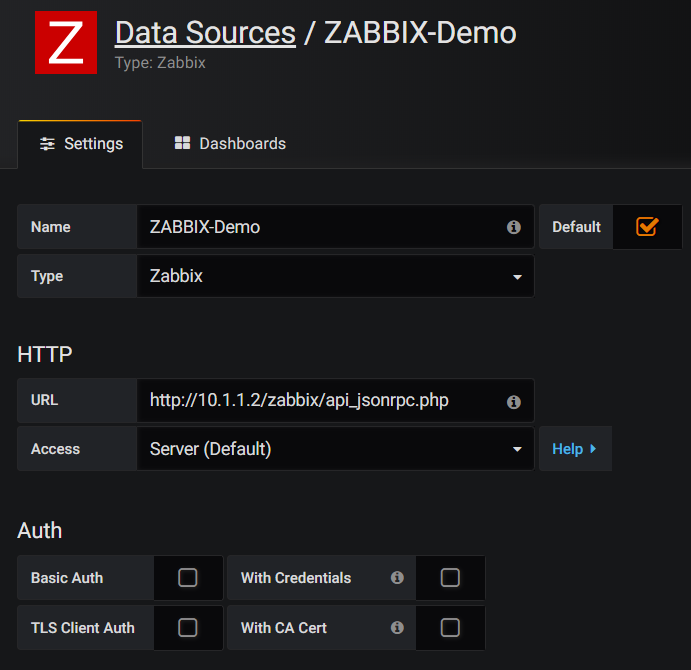This screenshot has width=691, height=670.
Task: Click the Settings tab sliders icon
Action: pyautogui.click(x=48, y=144)
